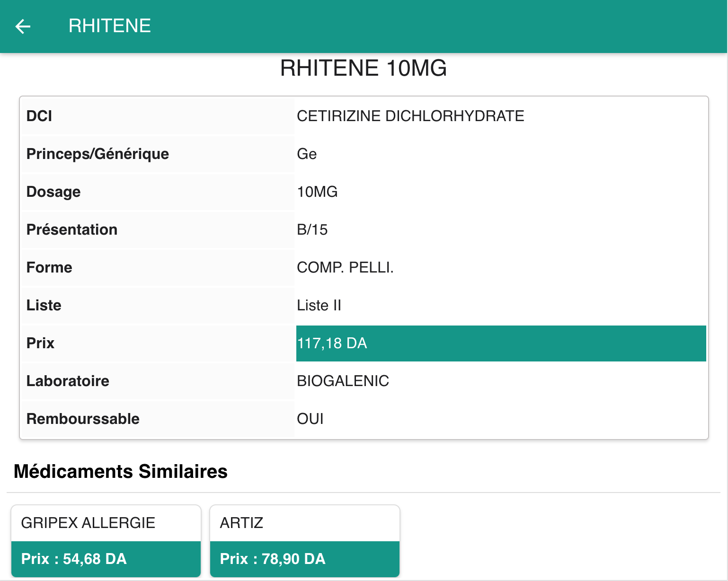Click the 10MG dosage value
The image size is (728, 581).
pyautogui.click(x=317, y=192)
